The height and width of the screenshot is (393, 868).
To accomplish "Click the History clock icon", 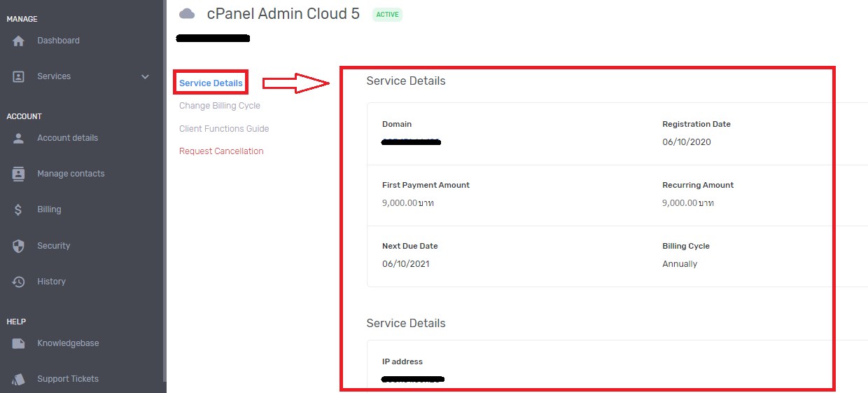I will [19, 282].
